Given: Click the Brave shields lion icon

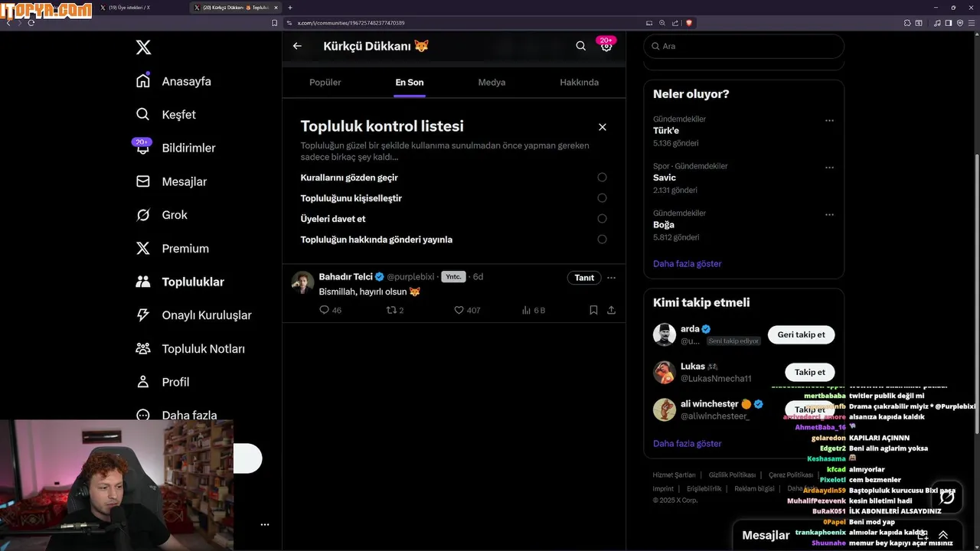Looking at the screenshot, I should coord(689,23).
